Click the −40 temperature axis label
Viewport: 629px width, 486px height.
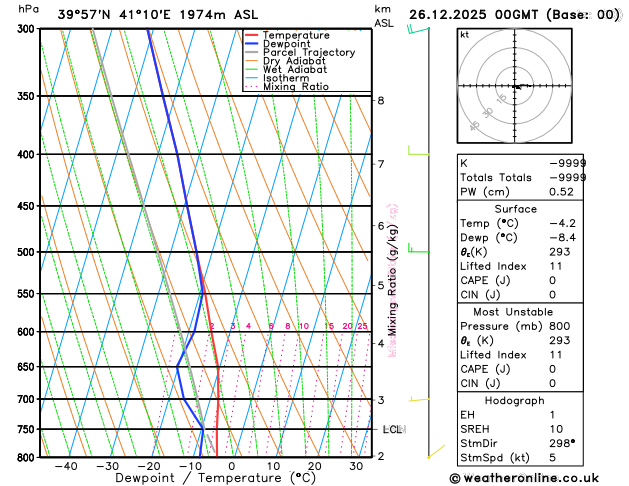point(66,467)
